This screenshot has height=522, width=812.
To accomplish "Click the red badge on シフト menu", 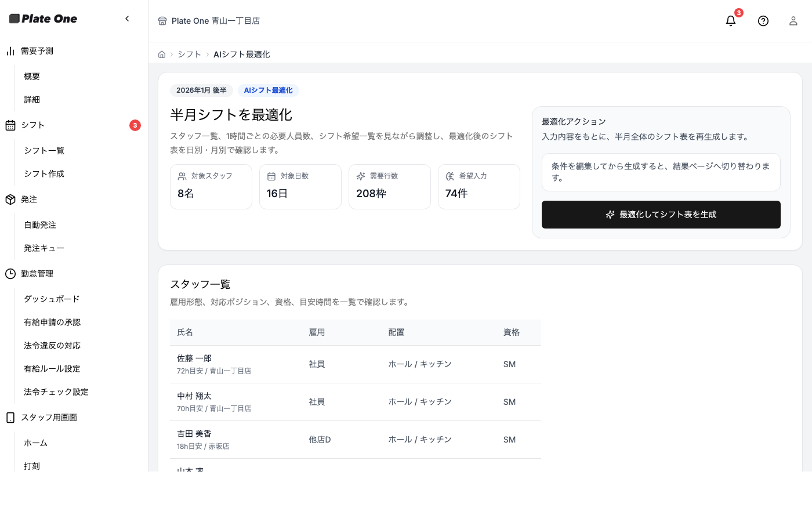I will click(135, 125).
